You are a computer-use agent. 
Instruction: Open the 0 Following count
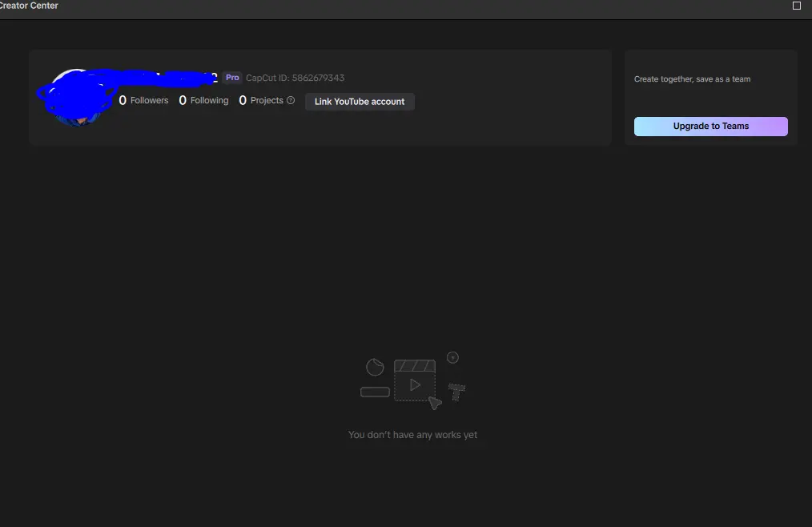click(x=203, y=100)
